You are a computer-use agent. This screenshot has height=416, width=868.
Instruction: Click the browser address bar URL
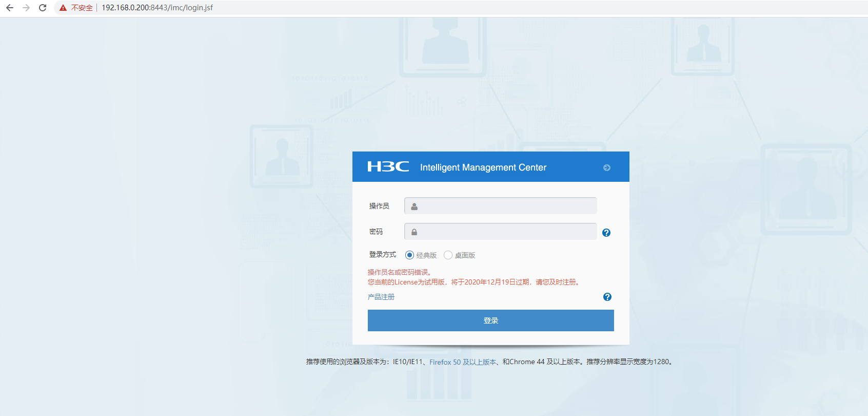pos(157,8)
